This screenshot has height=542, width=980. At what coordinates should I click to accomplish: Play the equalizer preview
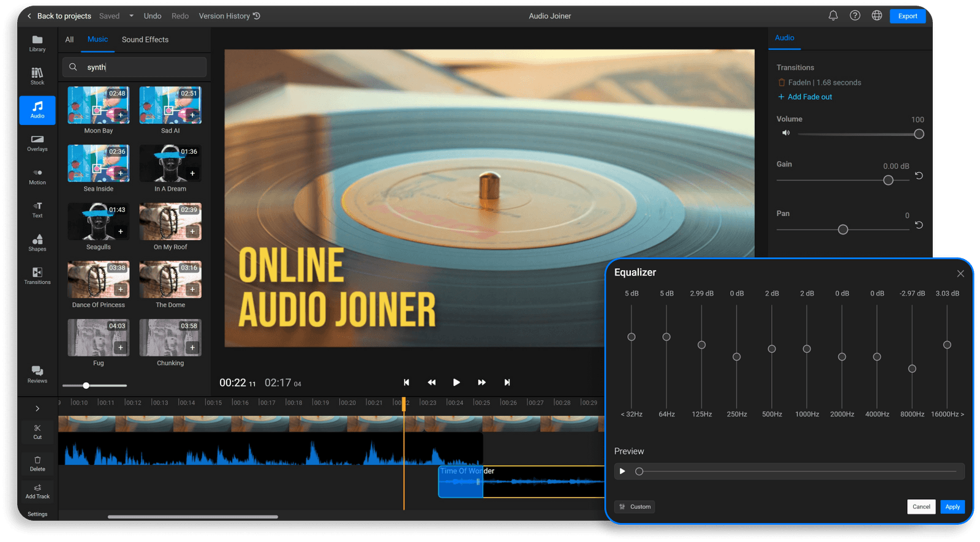point(622,471)
